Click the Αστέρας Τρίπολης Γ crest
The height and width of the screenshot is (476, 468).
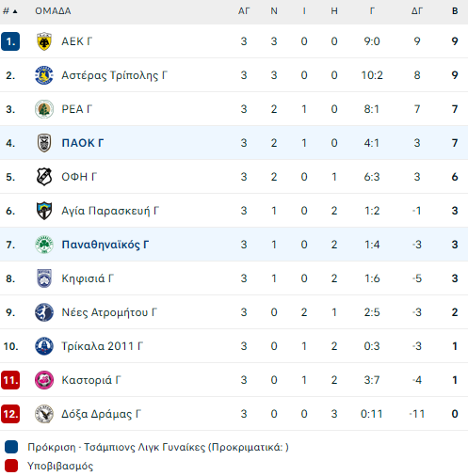pyautogui.click(x=44, y=75)
